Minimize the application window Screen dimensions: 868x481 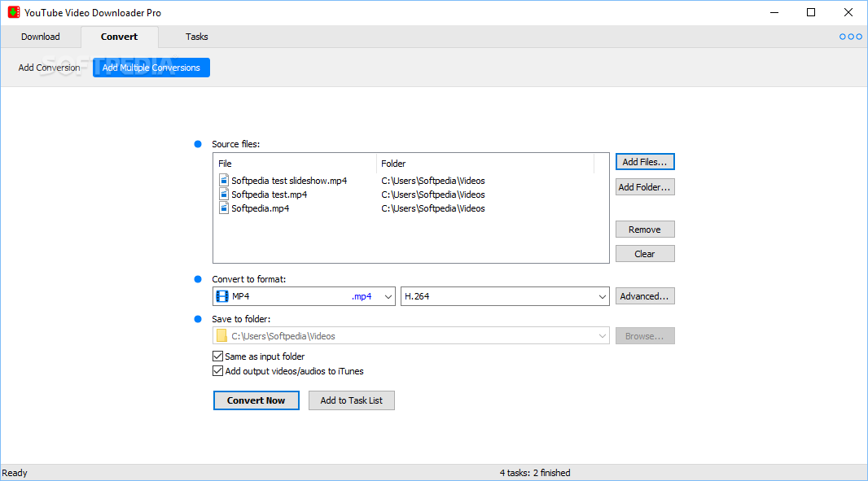(774, 12)
